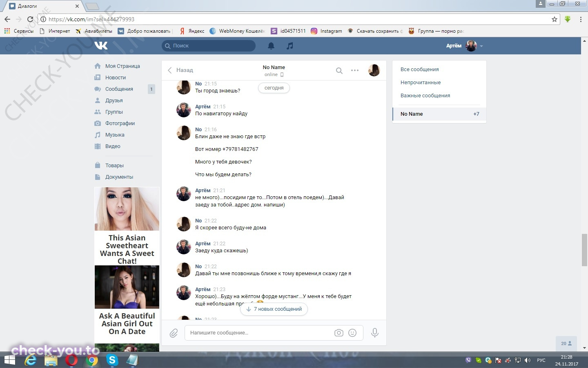Open This Asian Sweetheart ad image
The height and width of the screenshot is (368, 588).
click(127, 209)
